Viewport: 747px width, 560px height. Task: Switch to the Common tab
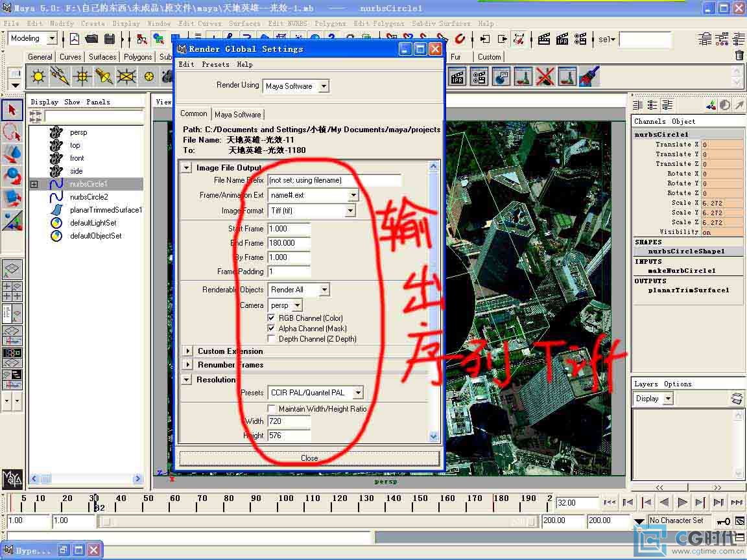[x=193, y=113]
